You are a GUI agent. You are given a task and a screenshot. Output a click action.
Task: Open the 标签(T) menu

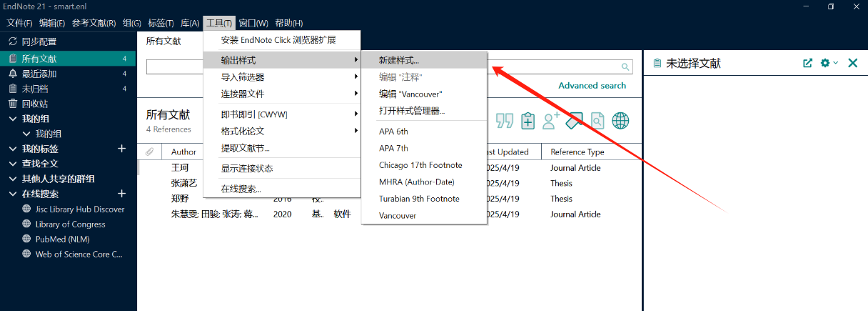161,23
